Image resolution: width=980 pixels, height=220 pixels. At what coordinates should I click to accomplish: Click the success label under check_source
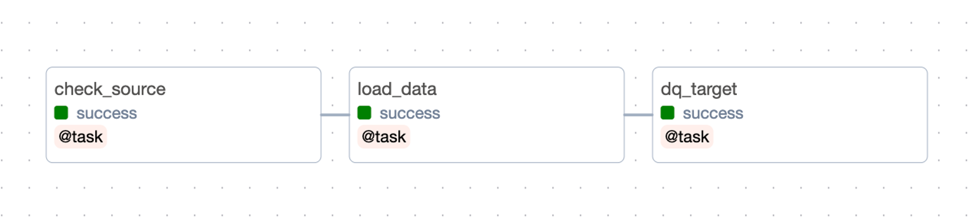point(106,113)
